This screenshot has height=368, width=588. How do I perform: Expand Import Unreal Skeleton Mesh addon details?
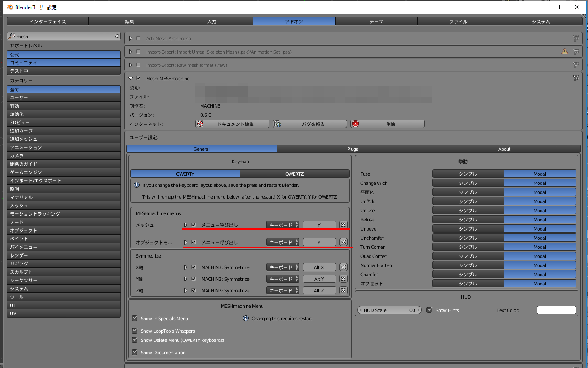tap(130, 52)
